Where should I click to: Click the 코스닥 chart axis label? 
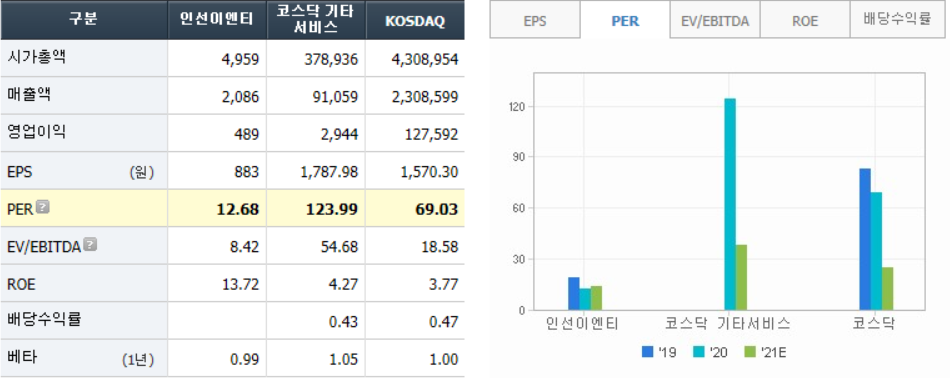[874, 324]
